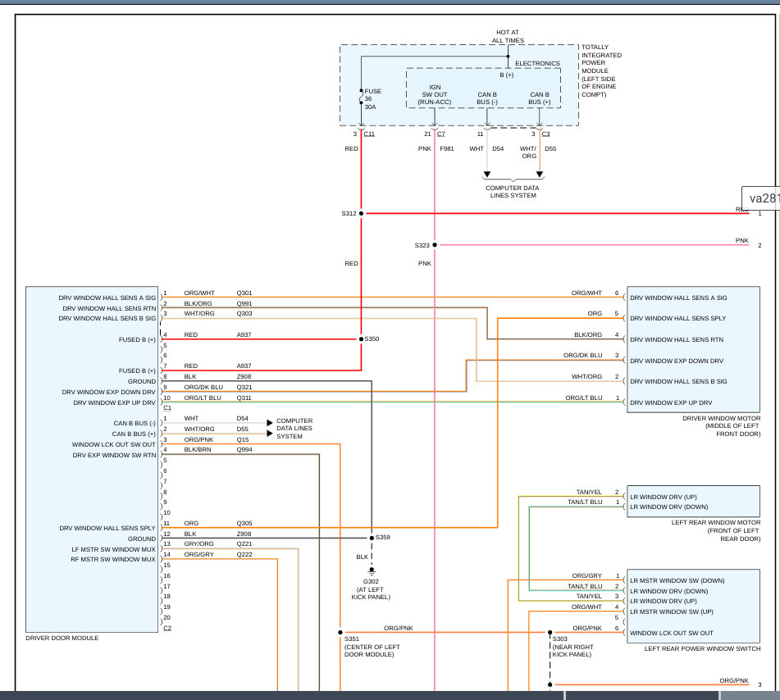The height and width of the screenshot is (700, 780).
Task: Click connector label C2 on door module
Action: pos(167,629)
